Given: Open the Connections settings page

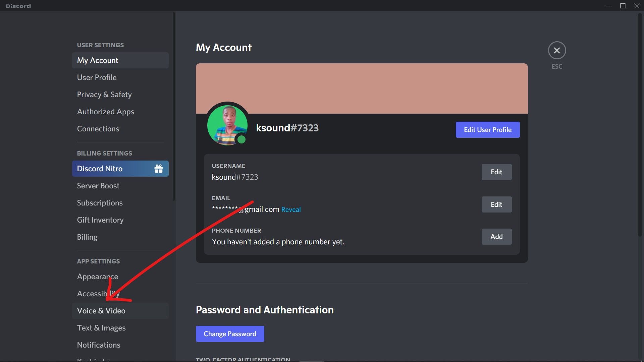Looking at the screenshot, I should pyautogui.click(x=98, y=129).
